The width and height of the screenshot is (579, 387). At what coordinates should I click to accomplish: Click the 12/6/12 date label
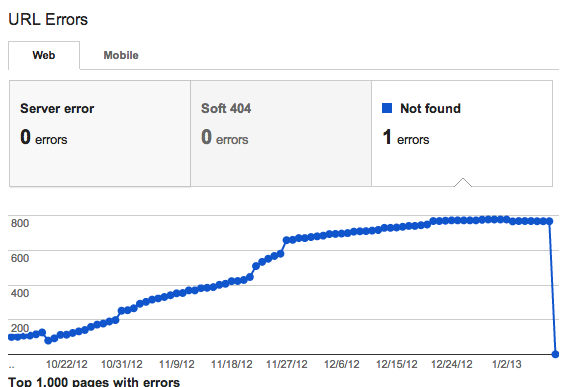342,364
